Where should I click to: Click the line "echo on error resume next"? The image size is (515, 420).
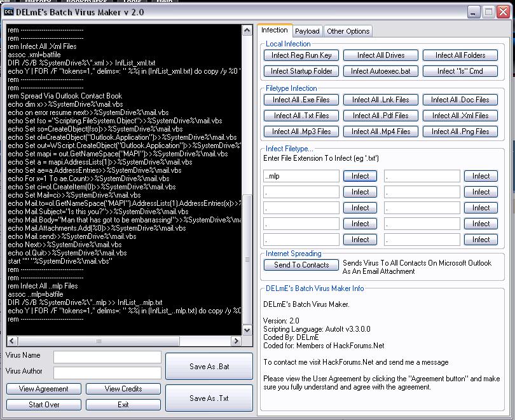pos(88,112)
